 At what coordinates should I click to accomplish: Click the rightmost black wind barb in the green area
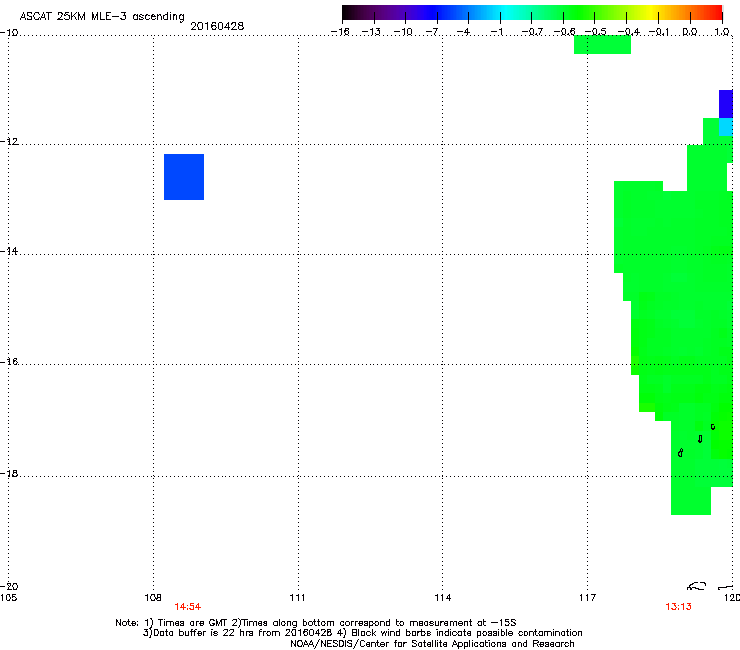(713, 427)
